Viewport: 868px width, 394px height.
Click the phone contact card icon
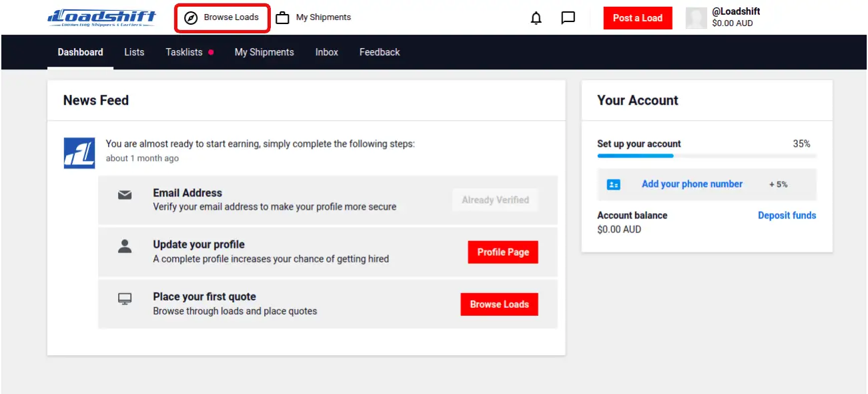[x=614, y=184]
